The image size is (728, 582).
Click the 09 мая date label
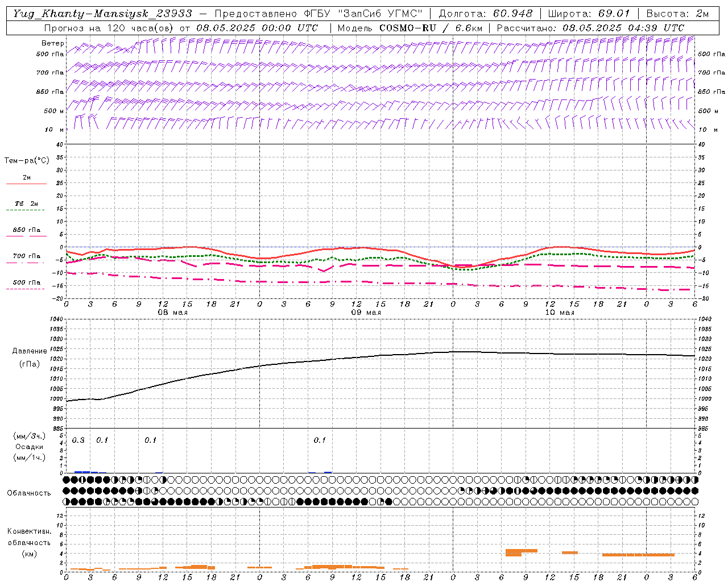[x=366, y=313]
